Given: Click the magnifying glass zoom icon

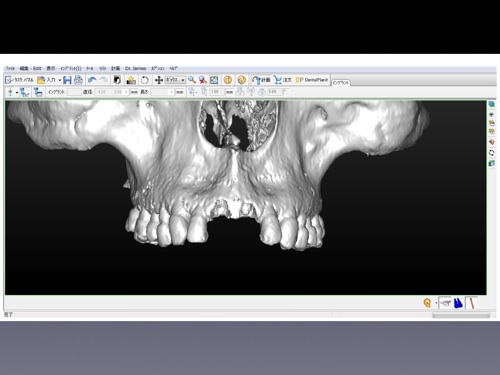Looking at the screenshot, I should 192,80.
